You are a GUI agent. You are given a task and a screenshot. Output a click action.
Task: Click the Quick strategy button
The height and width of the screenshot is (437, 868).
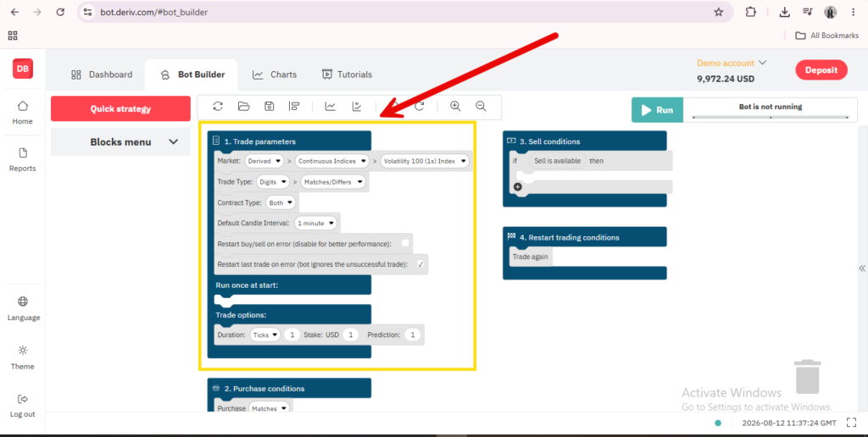(120, 108)
